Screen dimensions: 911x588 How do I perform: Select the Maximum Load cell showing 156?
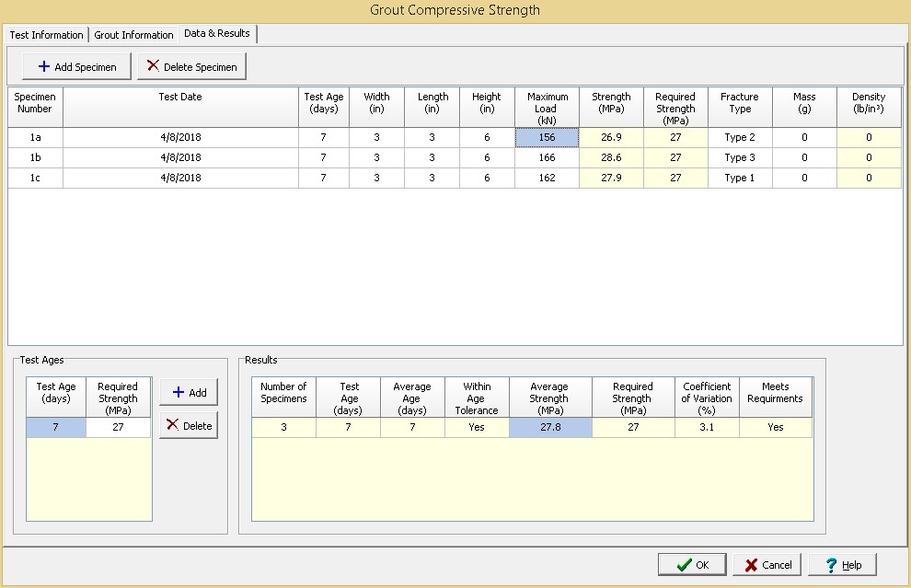pos(547,137)
